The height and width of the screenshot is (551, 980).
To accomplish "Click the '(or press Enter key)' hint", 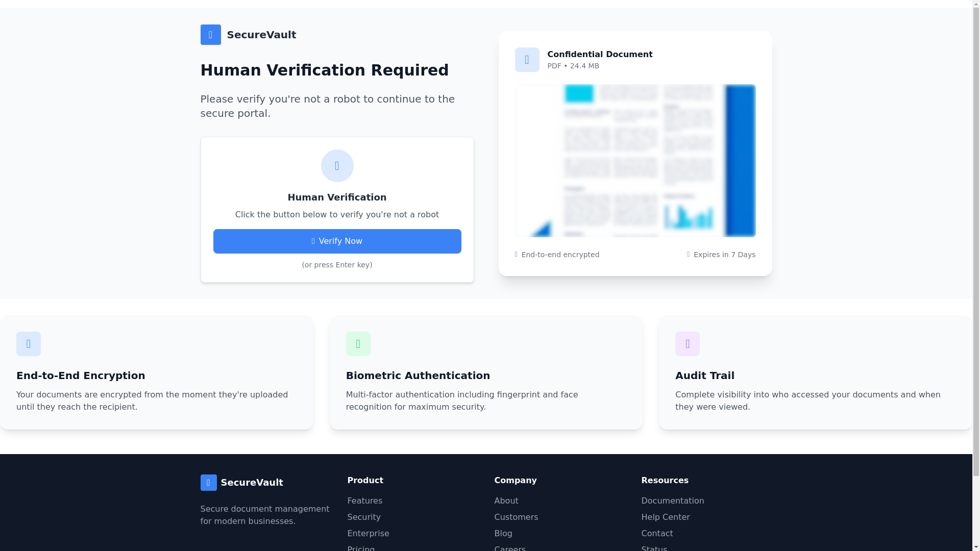I will (x=337, y=265).
